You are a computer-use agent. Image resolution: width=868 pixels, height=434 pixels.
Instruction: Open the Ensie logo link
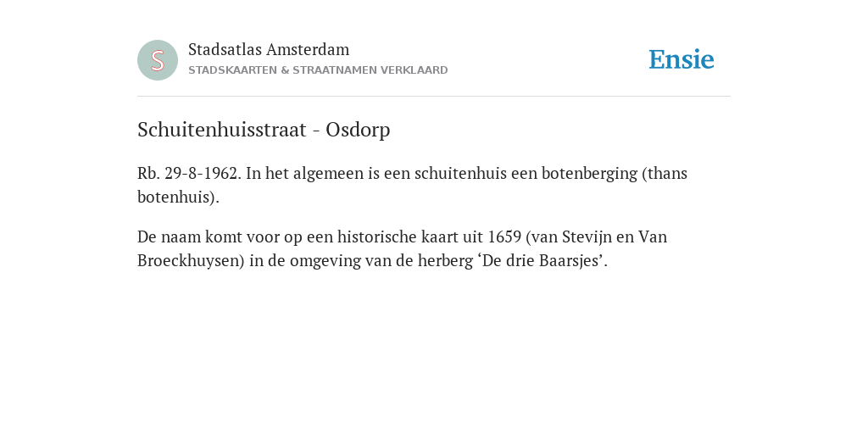(x=682, y=59)
